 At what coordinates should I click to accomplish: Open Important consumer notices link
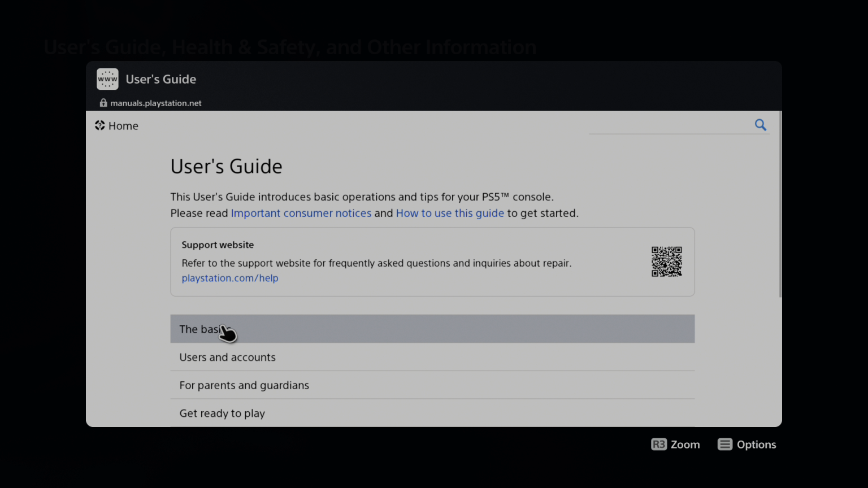coord(301,213)
